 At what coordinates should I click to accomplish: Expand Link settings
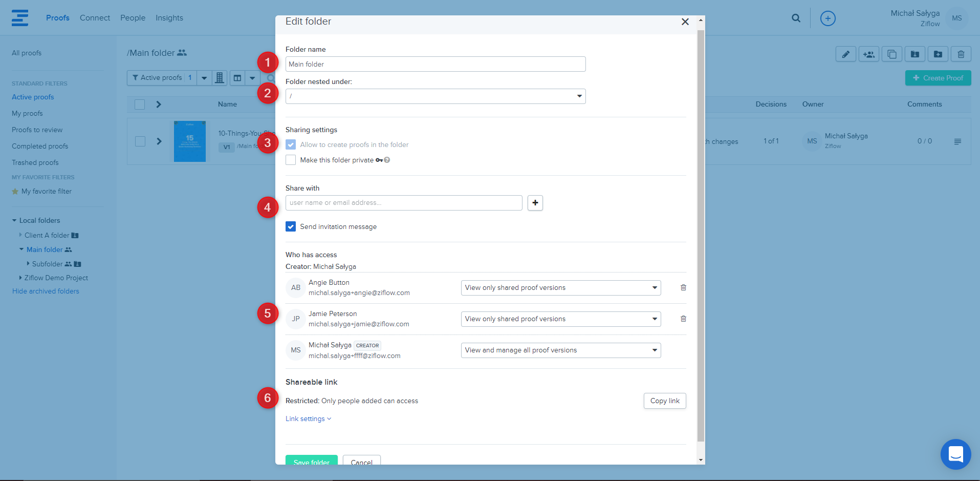[308, 419]
